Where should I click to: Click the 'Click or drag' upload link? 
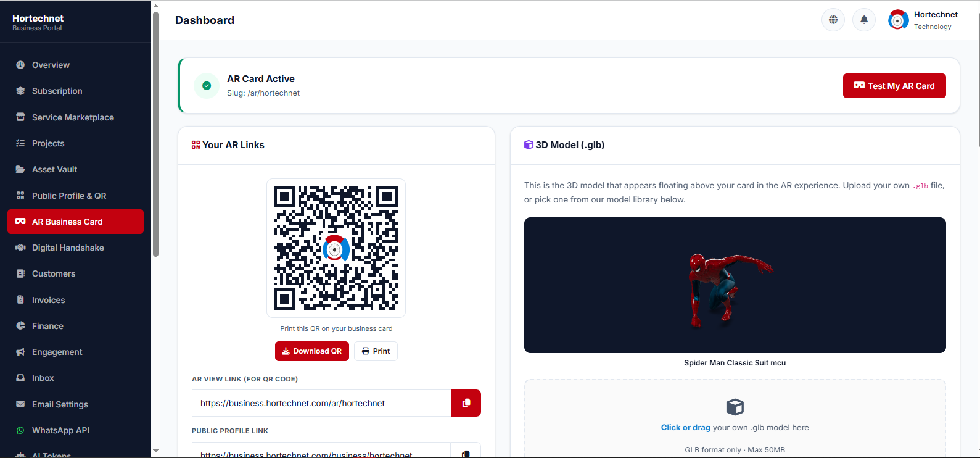coord(686,427)
